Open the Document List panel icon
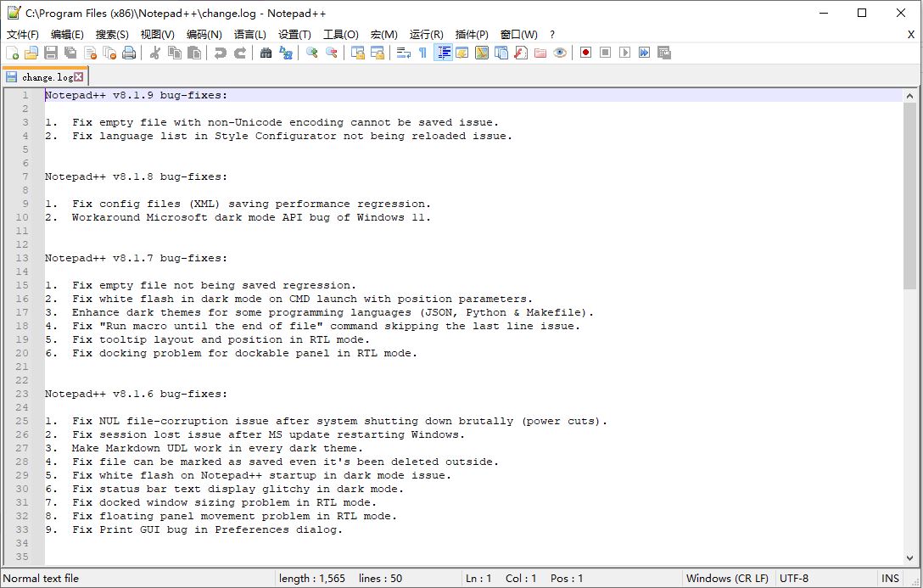 click(x=501, y=53)
